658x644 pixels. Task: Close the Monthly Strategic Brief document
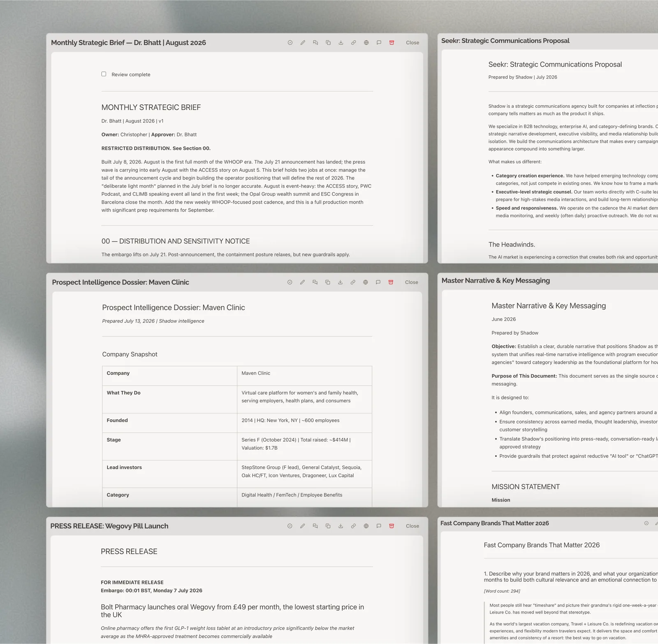point(412,43)
